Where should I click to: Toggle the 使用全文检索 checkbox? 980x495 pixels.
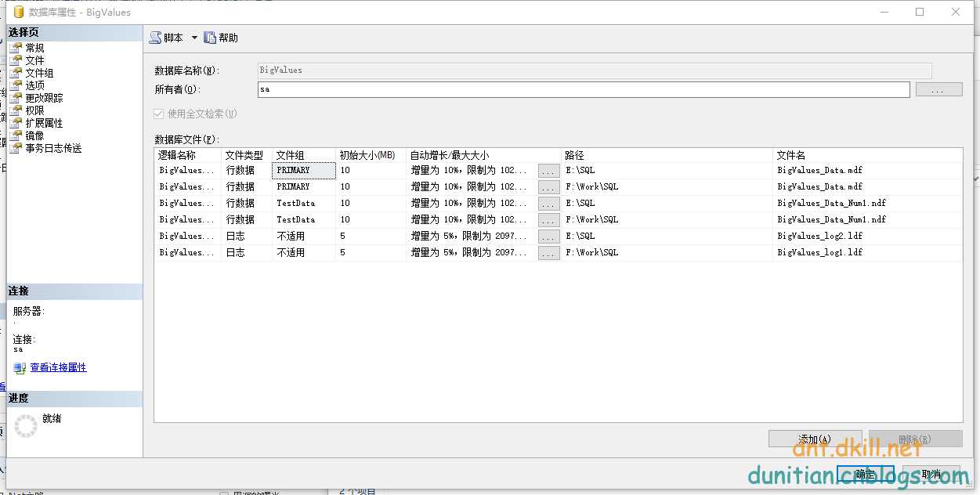(x=160, y=114)
